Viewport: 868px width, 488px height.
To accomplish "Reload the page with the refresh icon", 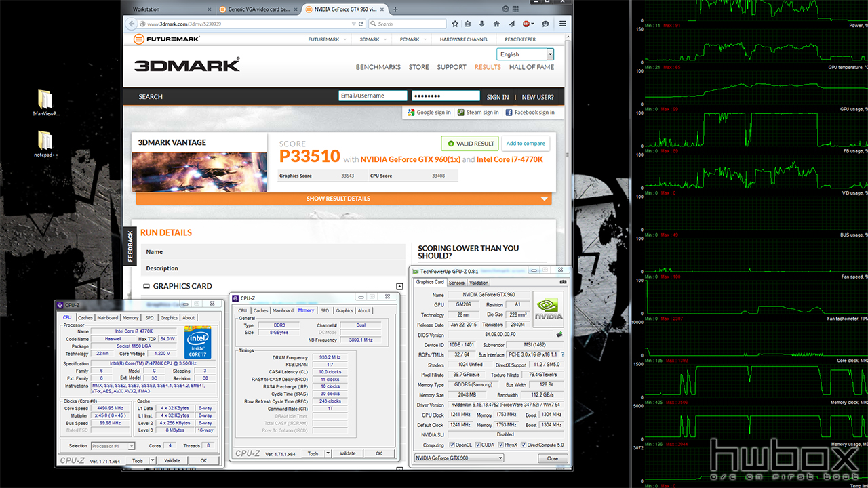I will [x=361, y=24].
